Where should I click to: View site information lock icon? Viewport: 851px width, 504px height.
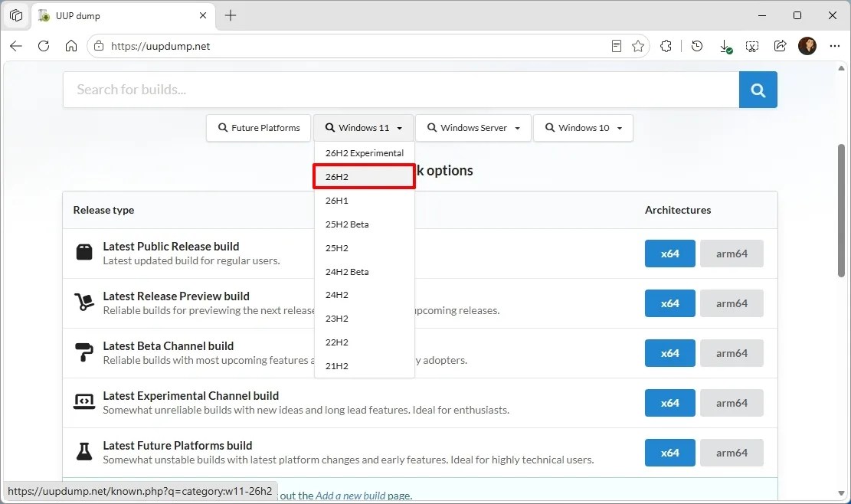click(99, 46)
